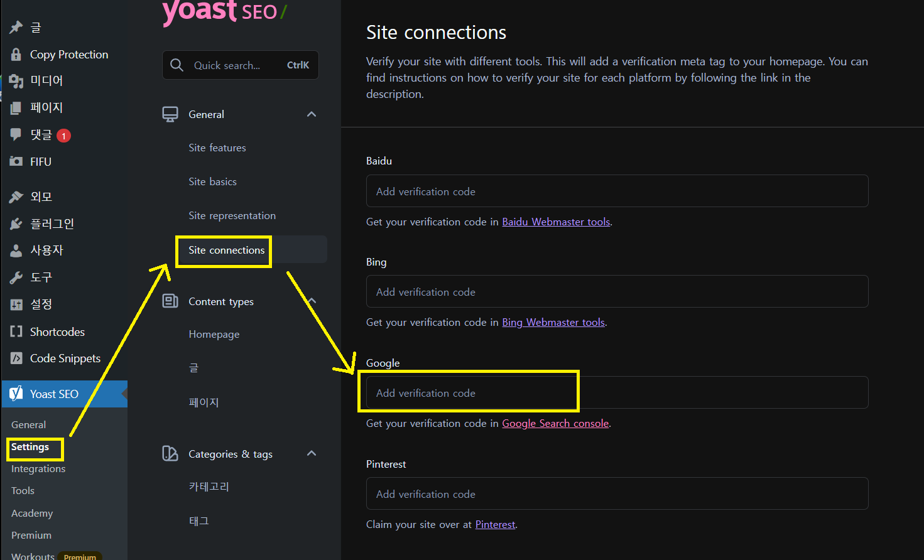Open the Baidu Webmaster tools link
Viewport: 924px width, 560px height.
556,222
